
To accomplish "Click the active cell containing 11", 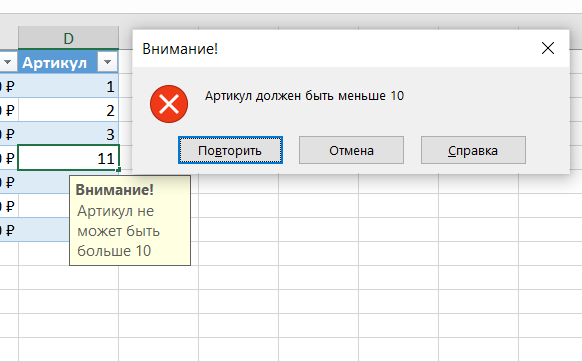I will (x=68, y=158).
